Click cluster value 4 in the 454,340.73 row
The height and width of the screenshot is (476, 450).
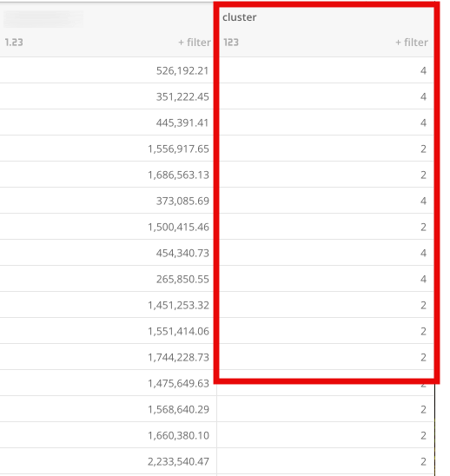(x=424, y=253)
